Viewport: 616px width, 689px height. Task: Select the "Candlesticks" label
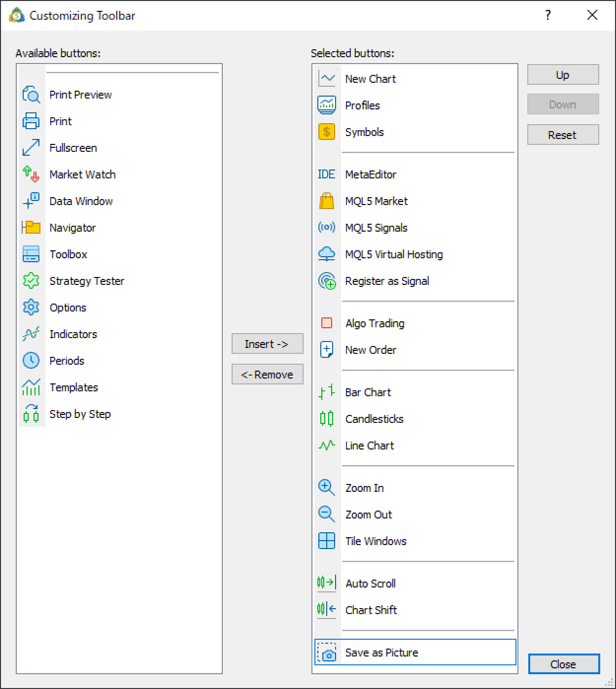[375, 419]
